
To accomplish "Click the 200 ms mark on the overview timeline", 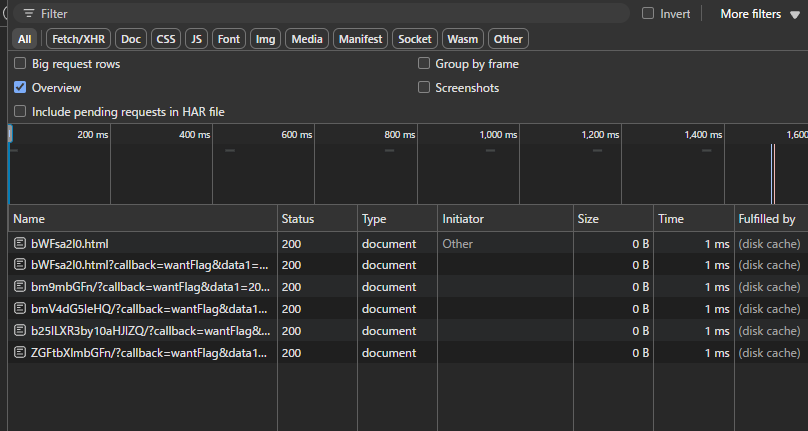I will coord(93,135).
